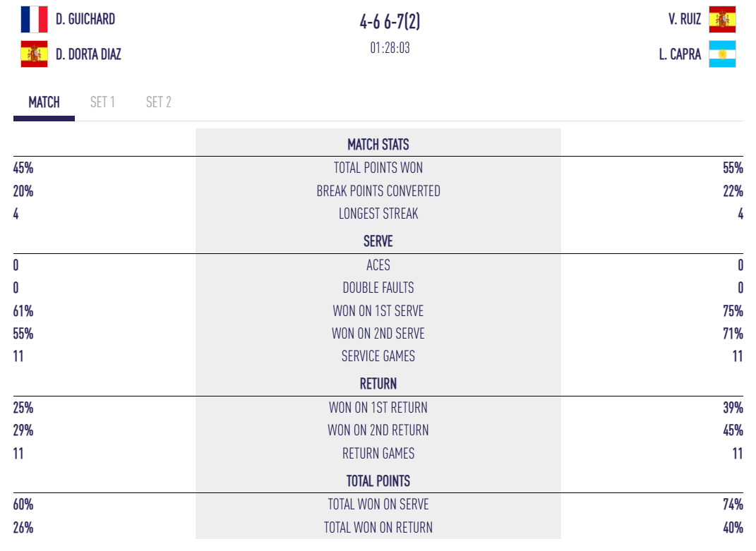
Task: Click the match duration 01:28:03
Action: 390,48
